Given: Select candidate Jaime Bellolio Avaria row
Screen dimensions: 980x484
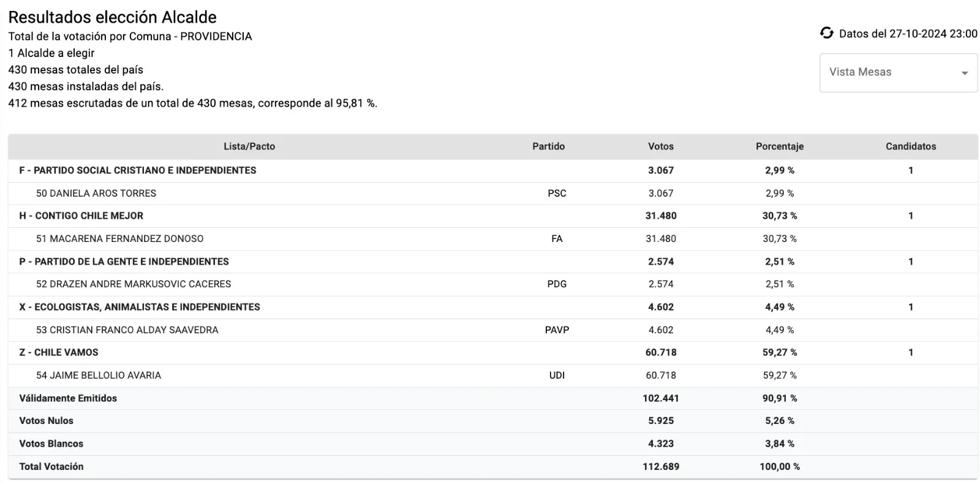Looking at the screenshot, I should point(99,376).
